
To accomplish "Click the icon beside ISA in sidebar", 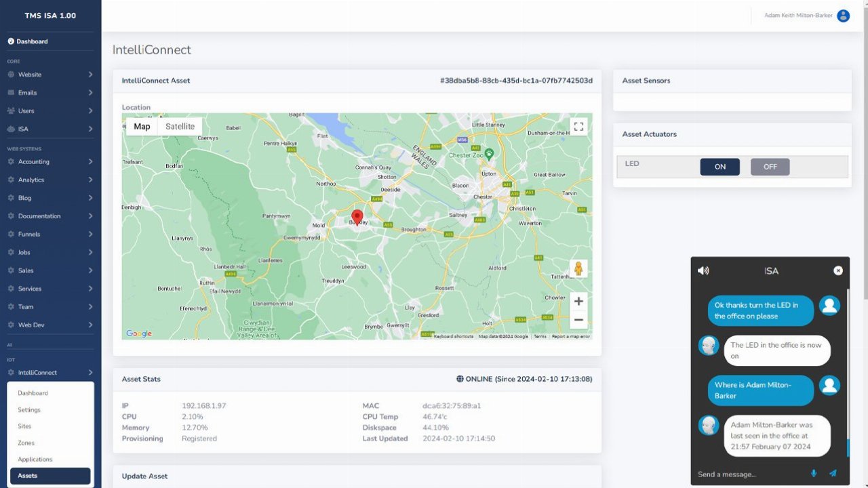I will pyautogui.click(x=11, y=129).
